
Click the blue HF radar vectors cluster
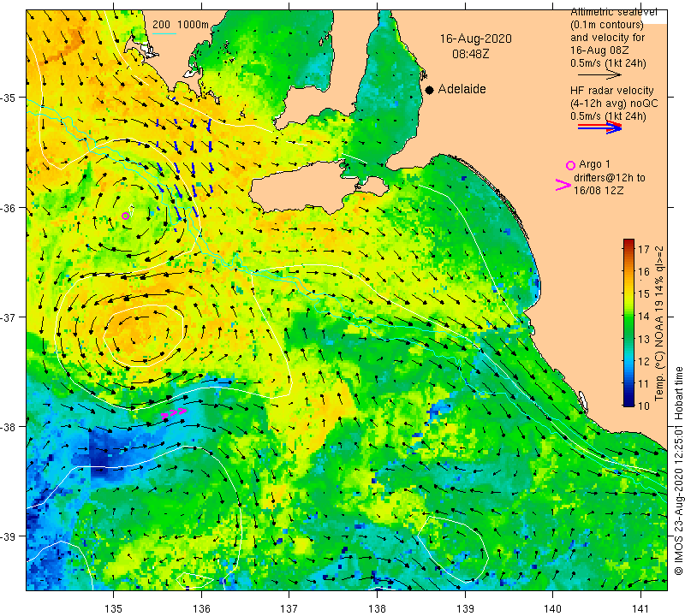tap(183, 166)
